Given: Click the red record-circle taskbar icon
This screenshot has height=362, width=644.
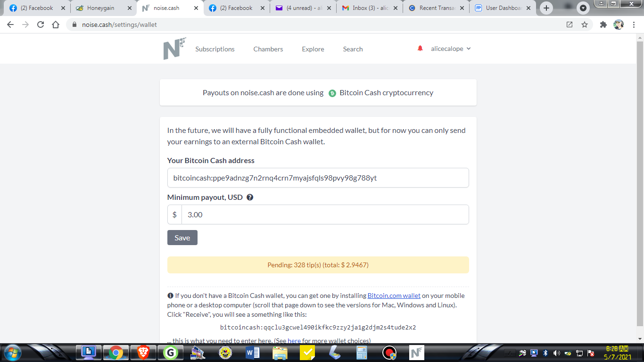Looking at the screenshot, I should click(x=389, y=353).
